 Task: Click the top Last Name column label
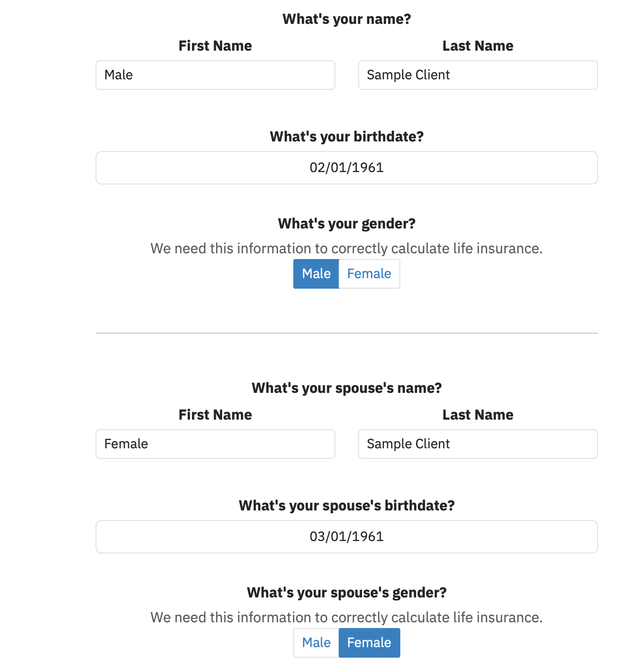pyautogui.click(x=478, y=46)
